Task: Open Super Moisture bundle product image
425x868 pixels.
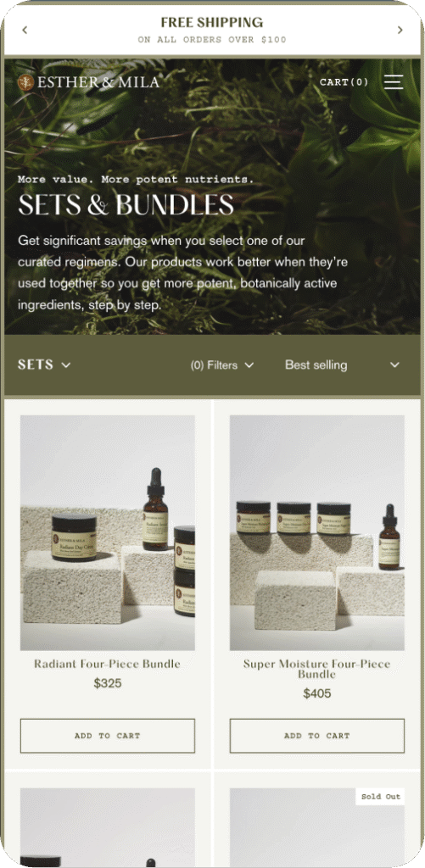Action: (317, 532)
